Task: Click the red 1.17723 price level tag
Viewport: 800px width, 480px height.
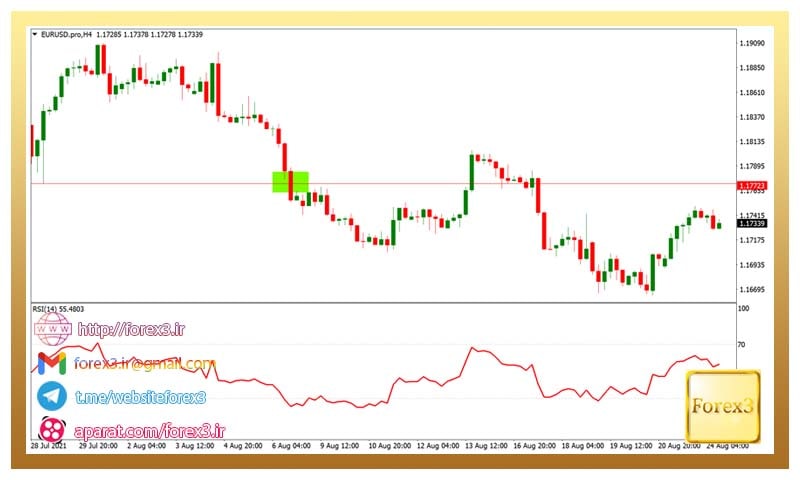Action: pyautogui.click(x=752, y=186)
